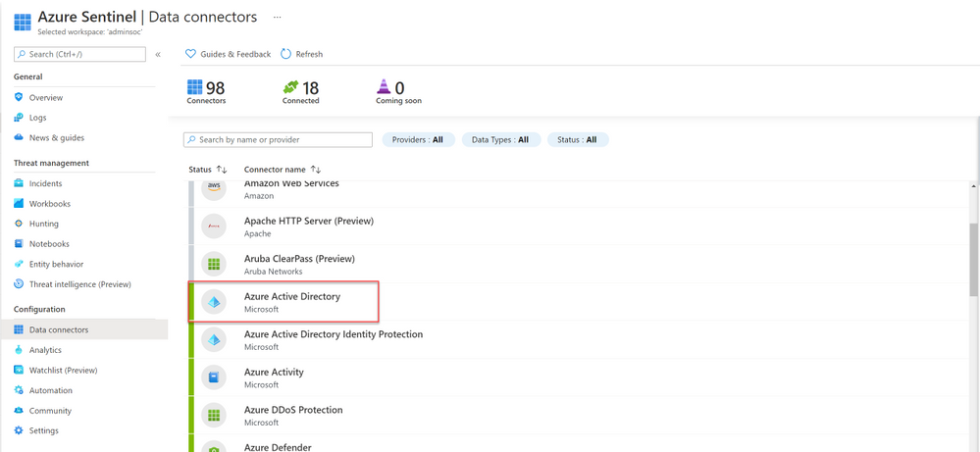
Task: Open the Data Types : All filter
Action: 501,140
